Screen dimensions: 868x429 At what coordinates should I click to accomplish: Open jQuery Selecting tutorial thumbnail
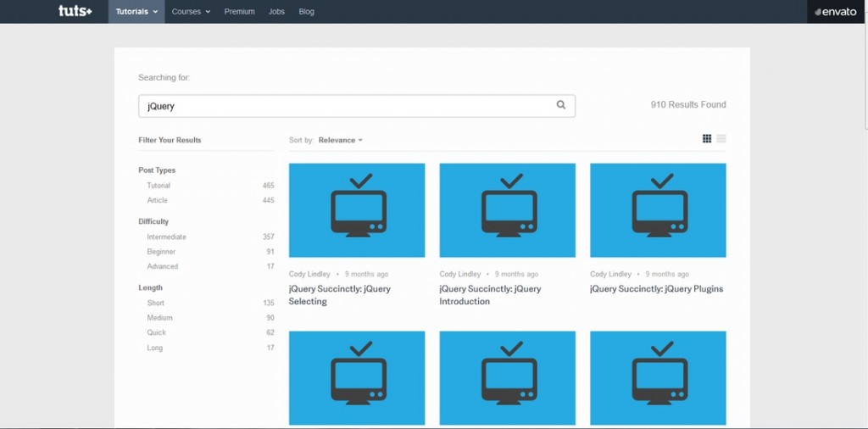coord(357,209)
